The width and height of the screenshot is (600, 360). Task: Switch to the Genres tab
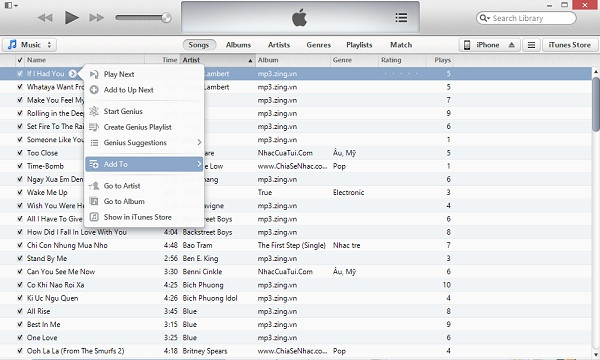click(x=318, y=45)
